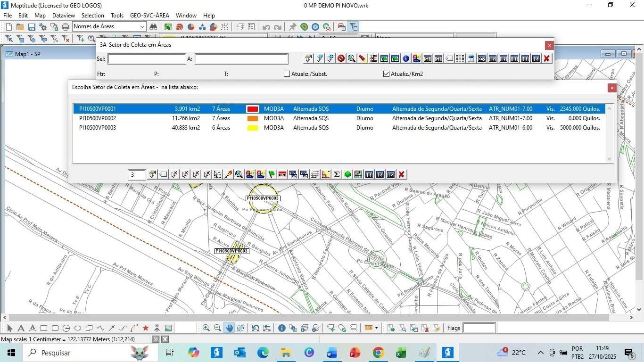
Task: Enable the Atualiz./Subst. checkbox
Action: (x=287, y=74)
